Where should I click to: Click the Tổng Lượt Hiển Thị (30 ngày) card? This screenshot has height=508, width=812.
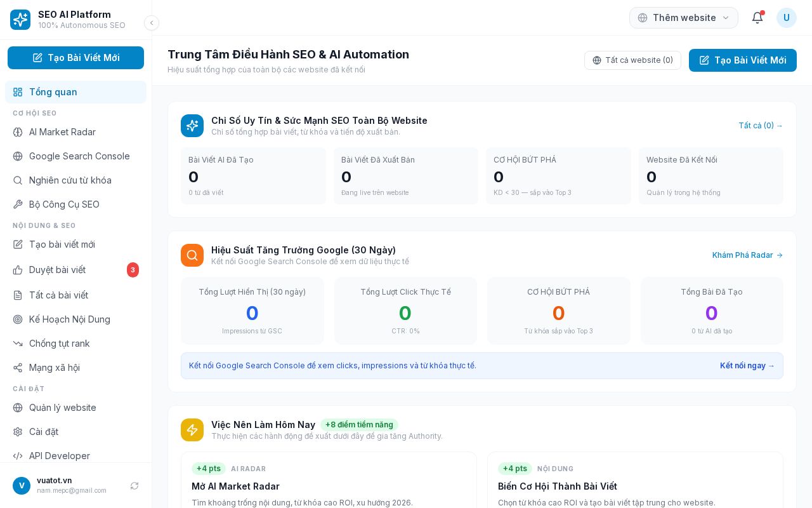coord(252,311)
